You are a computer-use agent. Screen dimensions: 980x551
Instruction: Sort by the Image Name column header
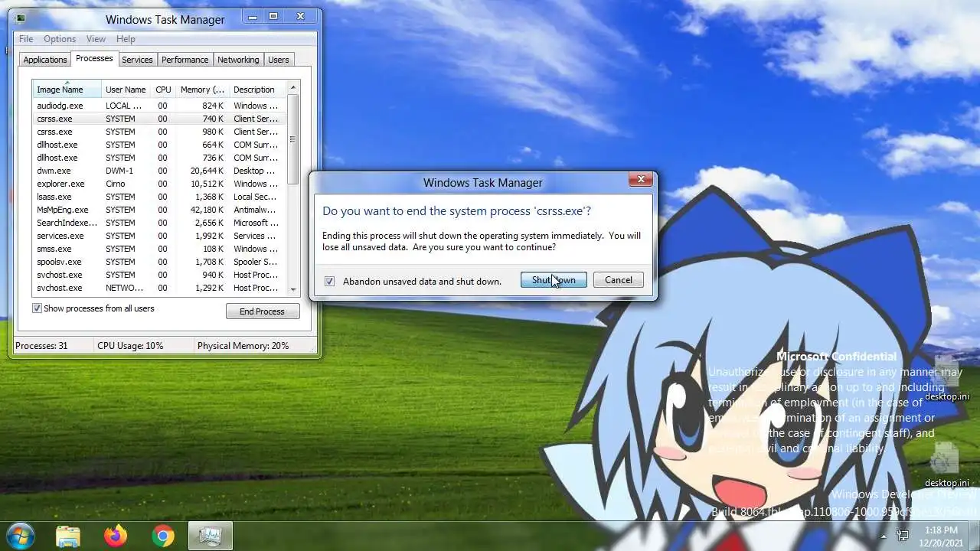tap(67, 90)
